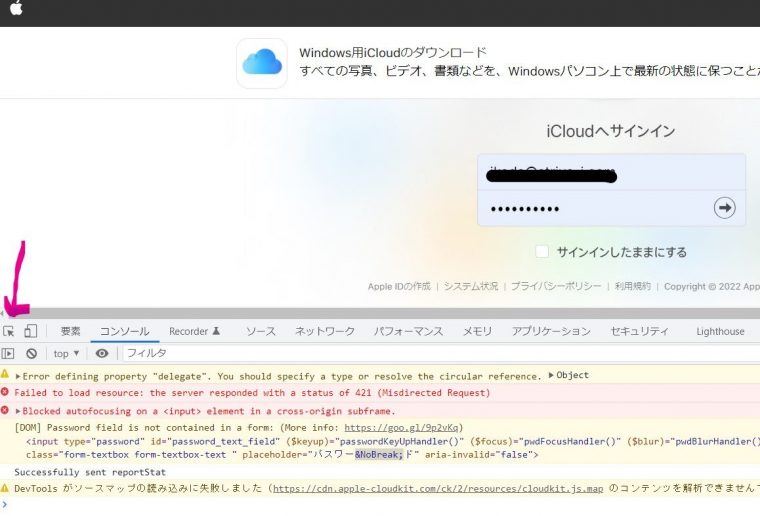Image resolution: width=760 pixels, height=516 pixels.
Task: Click the Windows用iCloudのダウンロード banner title
Action: pos(393,52)
